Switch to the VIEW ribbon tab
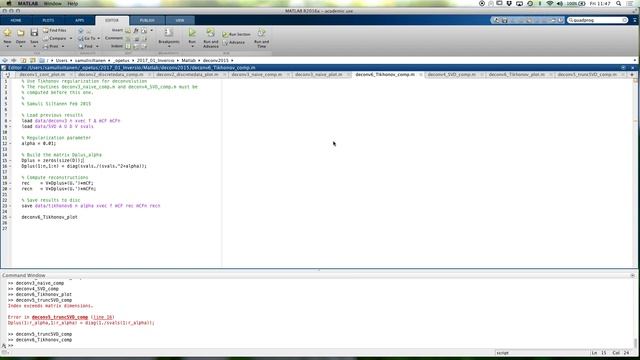The height and width of the screenshot is (360, 640). (180, 20)
